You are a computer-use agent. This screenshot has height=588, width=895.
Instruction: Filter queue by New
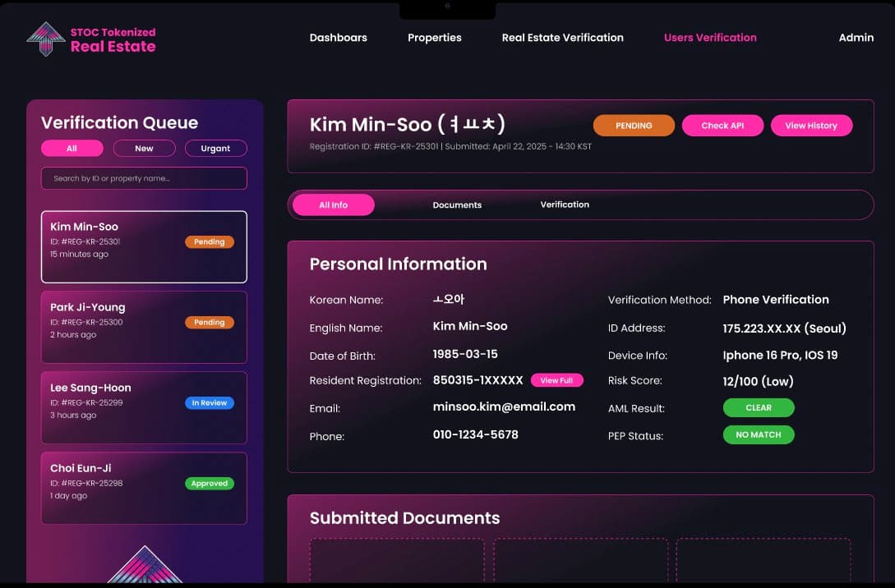point(144,149)
